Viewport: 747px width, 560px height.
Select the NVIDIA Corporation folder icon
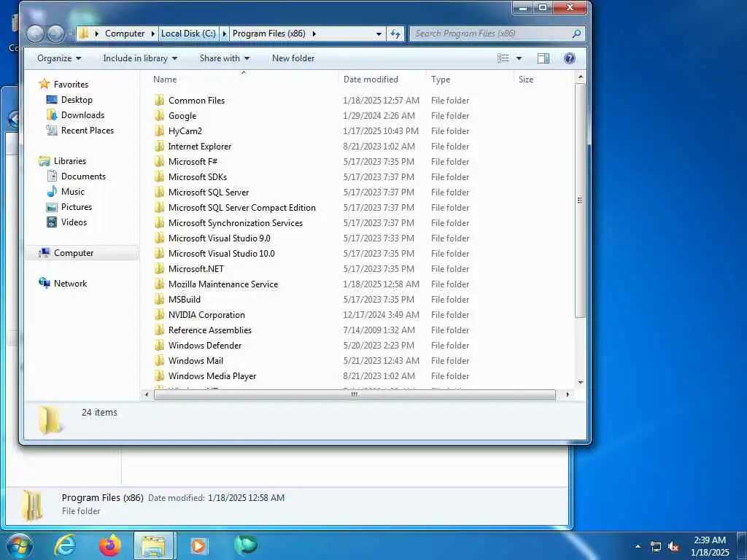pos(160,315)
